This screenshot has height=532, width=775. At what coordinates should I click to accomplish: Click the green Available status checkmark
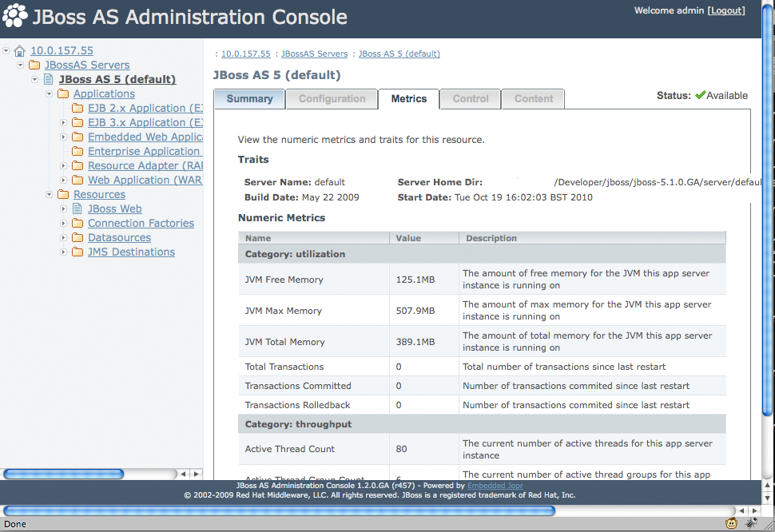[x=700, y=95]
